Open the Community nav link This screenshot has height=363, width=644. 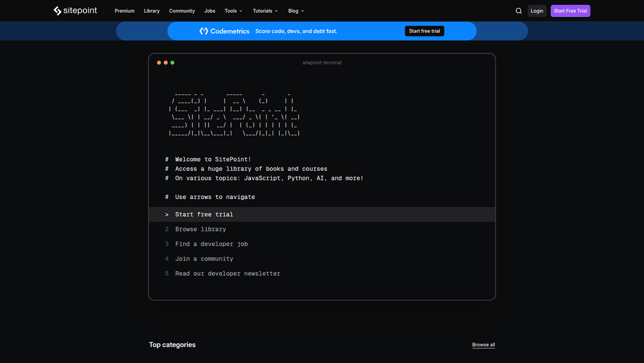click(182, 11)
